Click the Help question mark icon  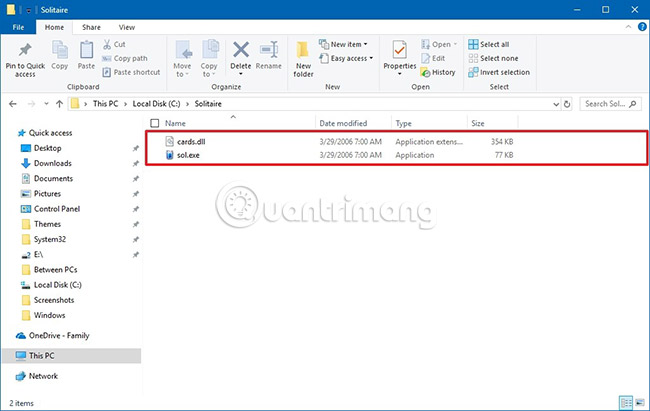[642, 27]
